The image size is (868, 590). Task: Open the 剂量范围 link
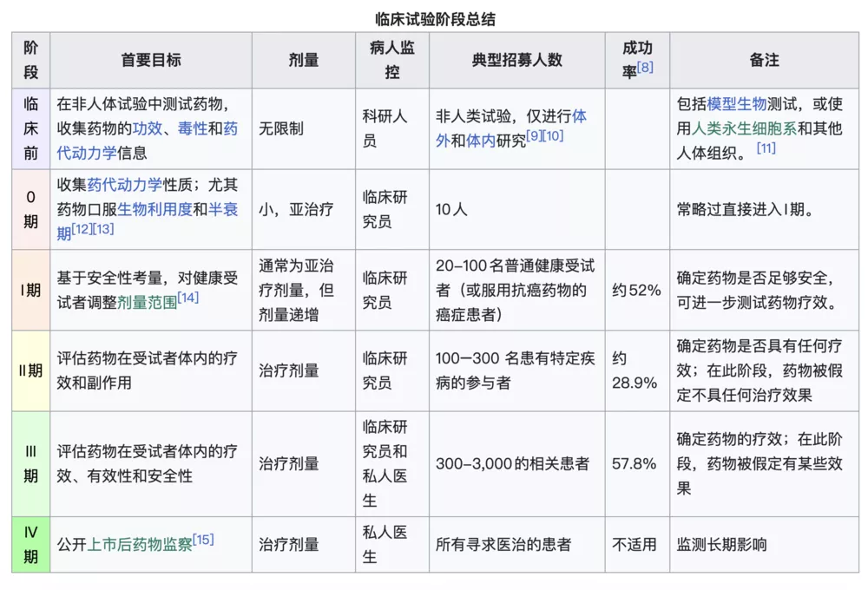tap(147, 303)
